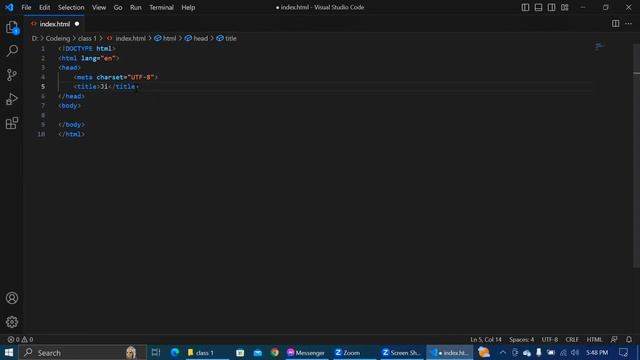This screenshot has width=640, height=360.
Task: Open the Go menu
Action: [118, 7]
